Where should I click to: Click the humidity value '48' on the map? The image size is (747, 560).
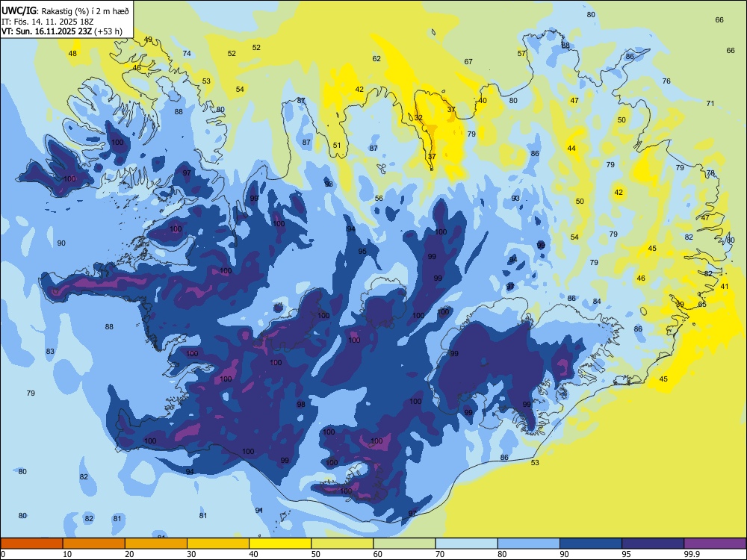[x=72, y=53]
